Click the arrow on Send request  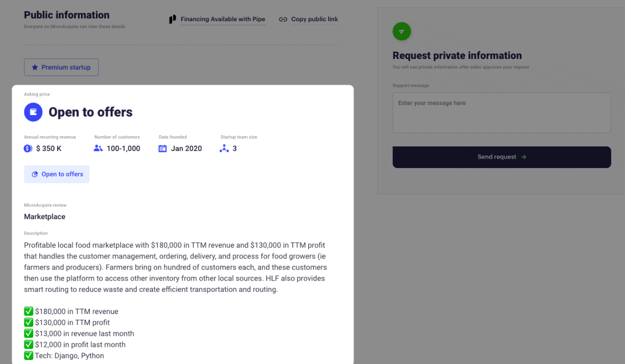[524, 157]
